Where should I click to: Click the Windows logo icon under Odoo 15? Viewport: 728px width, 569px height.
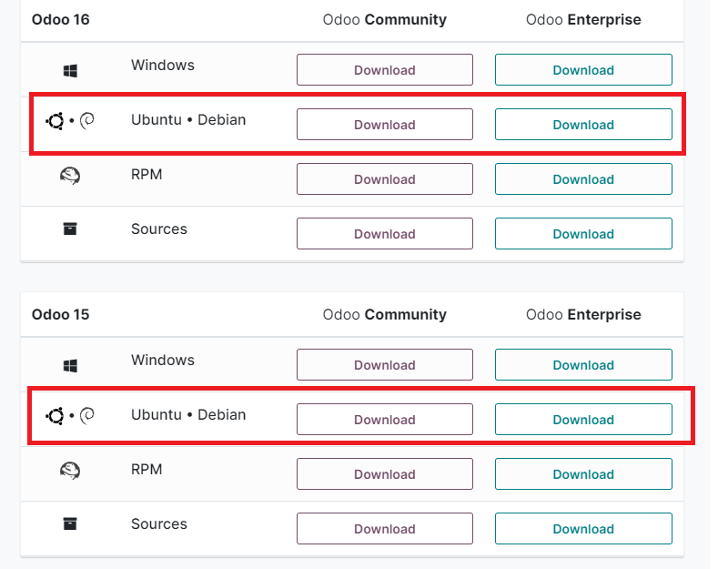click(x=70, y=365)
